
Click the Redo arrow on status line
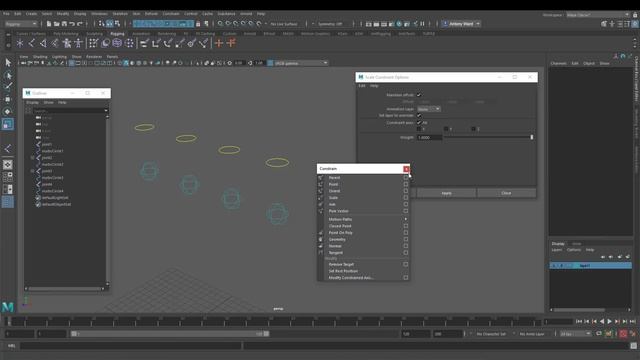pyautogui.click(x=80, y=24)
